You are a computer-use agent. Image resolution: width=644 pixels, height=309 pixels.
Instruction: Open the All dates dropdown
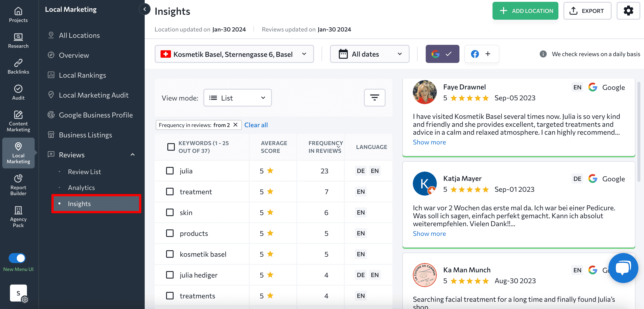370,54
